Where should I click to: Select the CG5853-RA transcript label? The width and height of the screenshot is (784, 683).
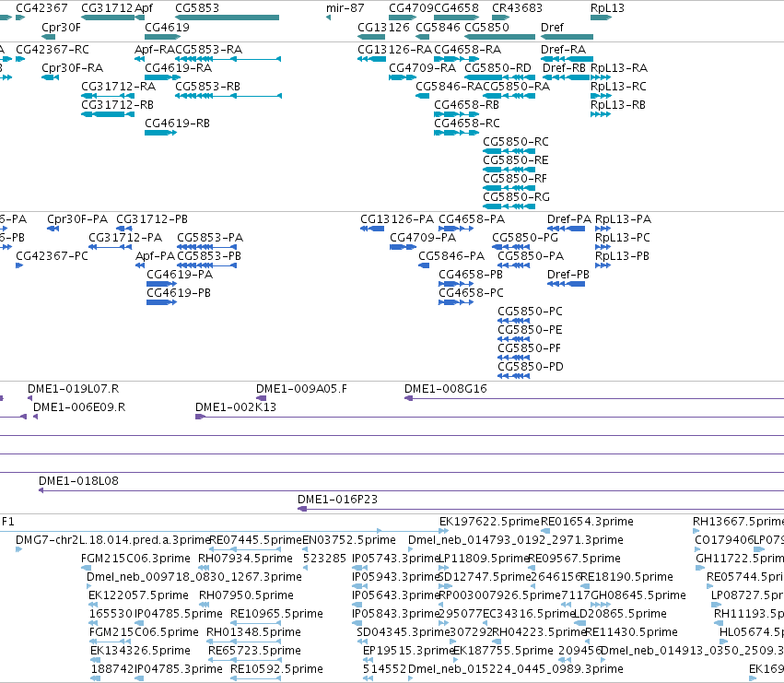click(208, 50)
